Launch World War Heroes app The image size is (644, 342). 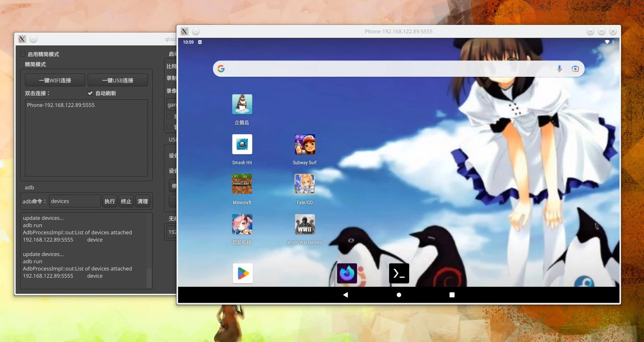pyautogui.click(x=305, y=224)
